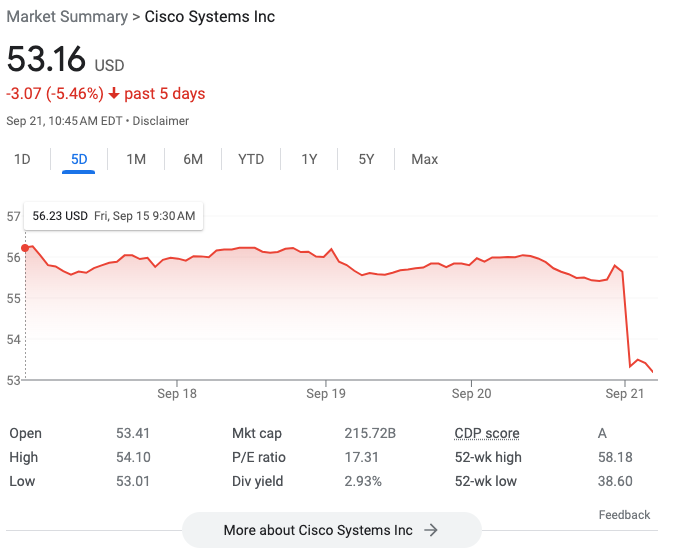
Task: Switch chart to 6M range
Action: [x=193, y=159]
